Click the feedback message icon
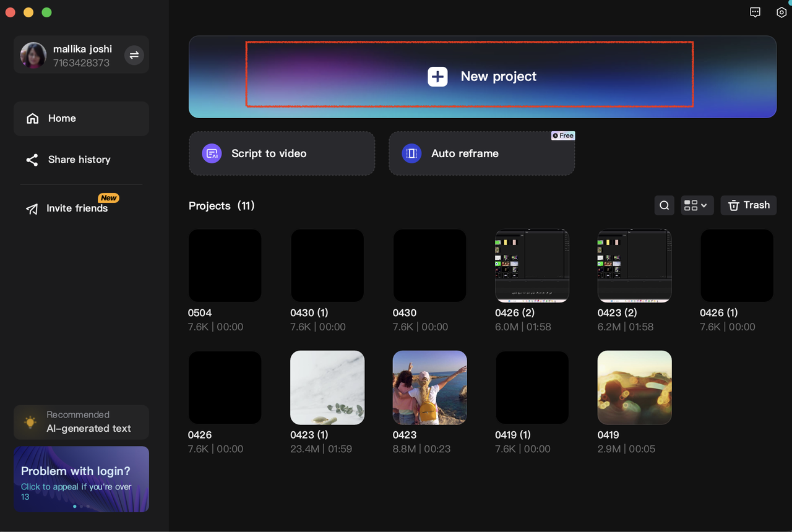The width and height of the screenshot is (792, 532). [x=755, y=12]
